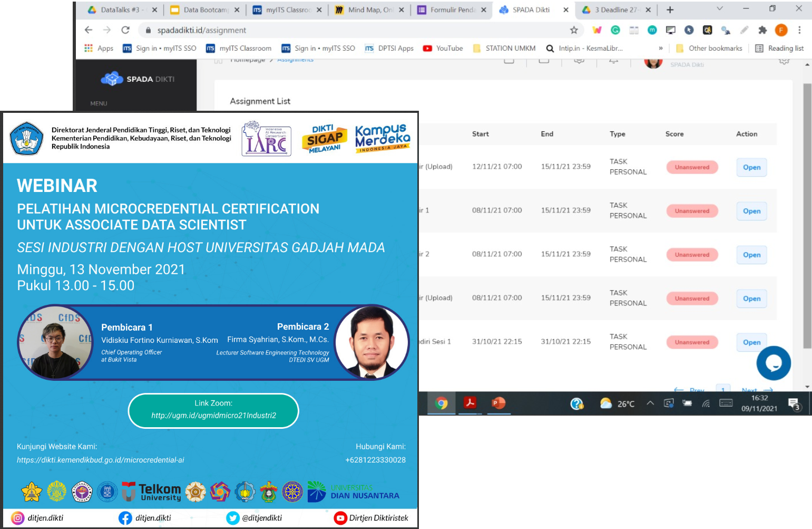Open Adobe Acrobat from the taskbar
The height and width of the screenshot is (529, 812).
(470, 403)
